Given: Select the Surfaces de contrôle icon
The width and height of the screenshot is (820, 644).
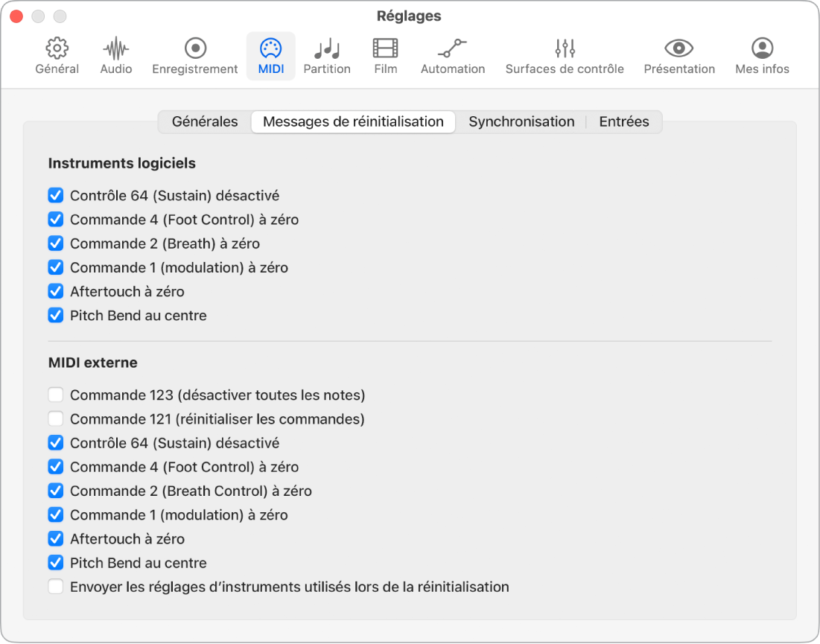Looking at the screenshot, I should point(564,54).
